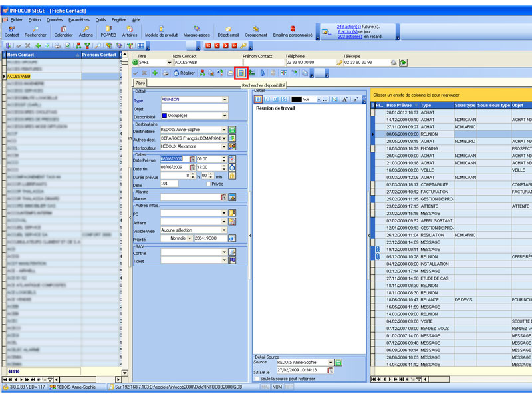Click the PC-WEB toolbar icon
The height and width of the screenshot is (398, 532).
pyautogui.click(x=108, y=31)
